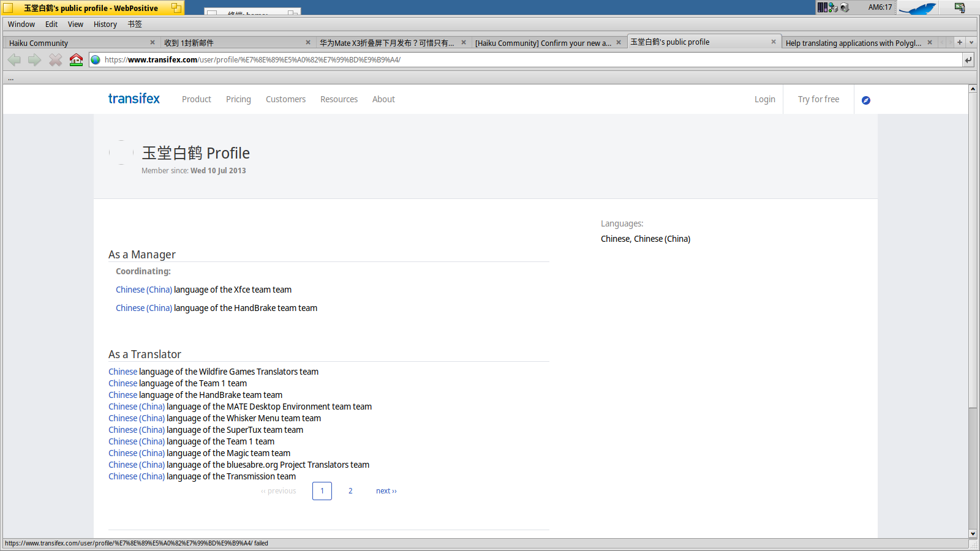Click the Login link
The width and height of the screenshot is (980, 551).
(764, 99)
